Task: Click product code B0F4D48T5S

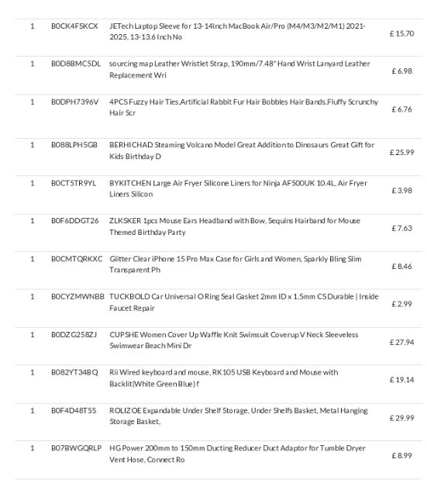Action: [74, 411]
